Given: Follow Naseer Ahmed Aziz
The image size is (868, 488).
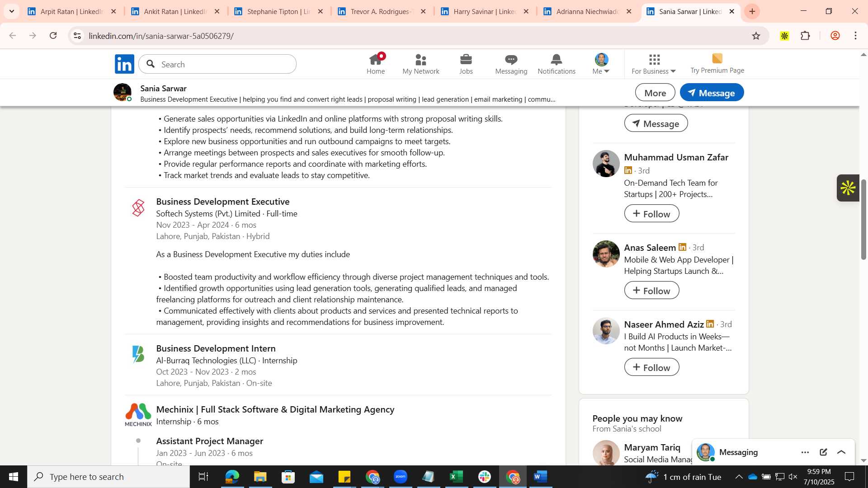Looking at the screenshot, I should (x=651, y=367).
